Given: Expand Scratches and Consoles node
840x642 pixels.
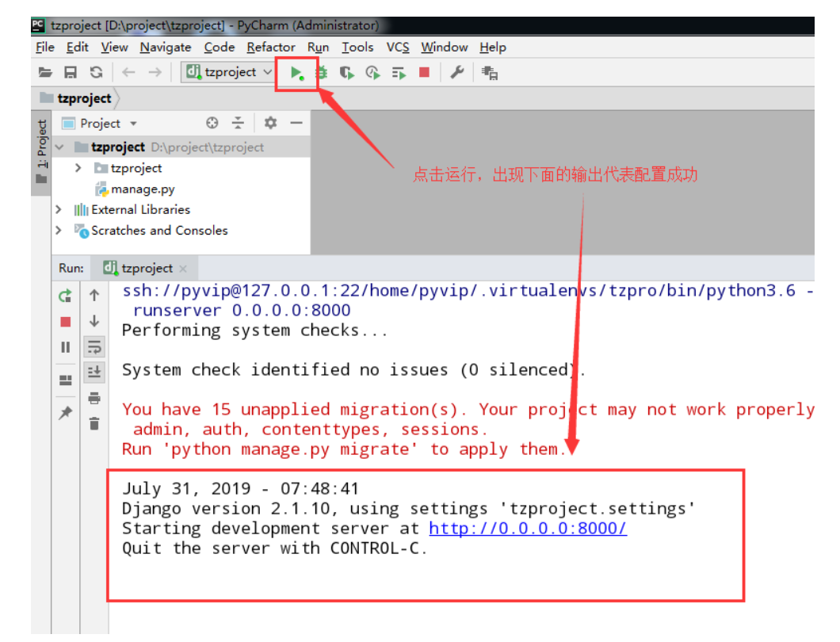Looking at the screenshot, I should [59, 231].
